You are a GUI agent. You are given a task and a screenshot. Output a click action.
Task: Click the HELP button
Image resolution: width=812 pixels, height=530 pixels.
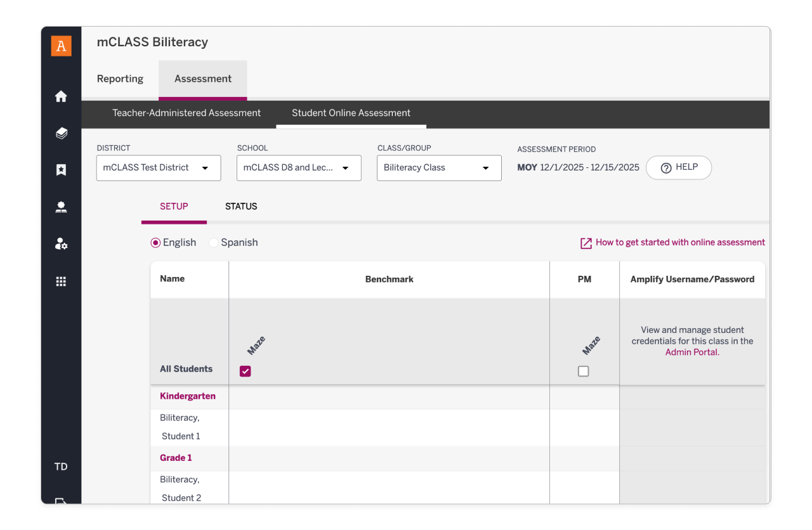click(x=679, y=168)
